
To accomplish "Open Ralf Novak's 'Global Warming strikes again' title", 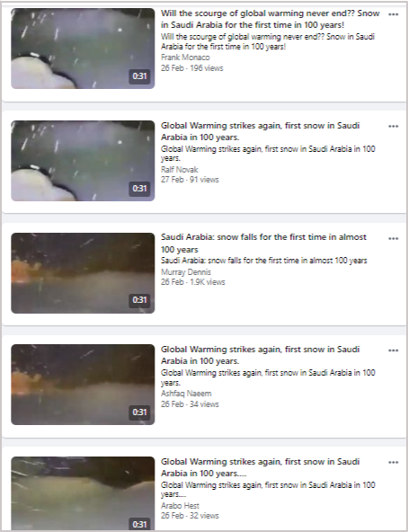I will click(x=261, y=131).
